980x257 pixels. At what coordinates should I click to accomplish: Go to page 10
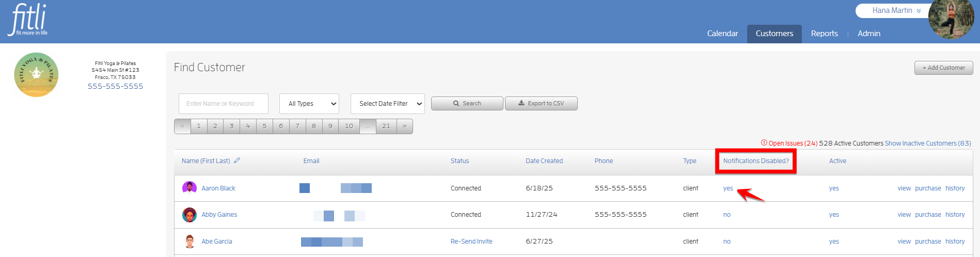[x=349, y=126]
